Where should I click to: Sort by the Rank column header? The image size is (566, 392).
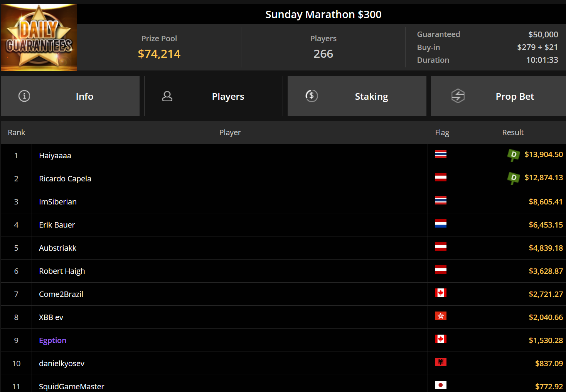pos(17,132)
